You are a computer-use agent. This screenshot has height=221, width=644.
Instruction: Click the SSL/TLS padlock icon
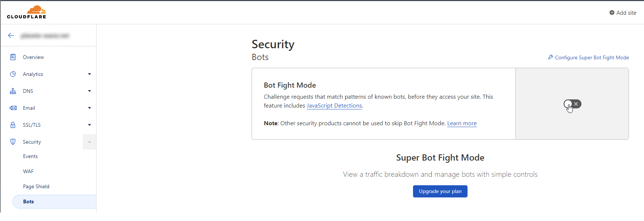(13, 125)
